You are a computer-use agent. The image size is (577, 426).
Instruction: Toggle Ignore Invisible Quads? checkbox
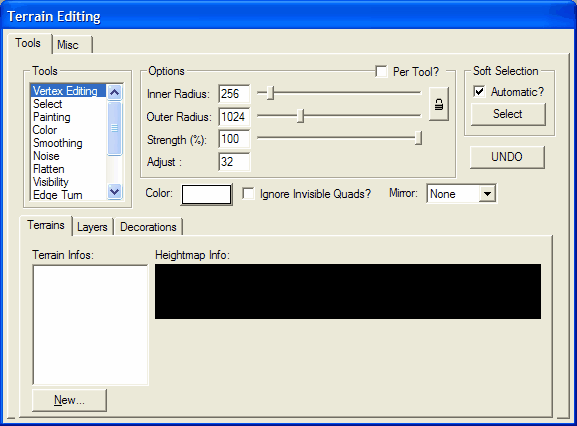click(x=248, y=194)
